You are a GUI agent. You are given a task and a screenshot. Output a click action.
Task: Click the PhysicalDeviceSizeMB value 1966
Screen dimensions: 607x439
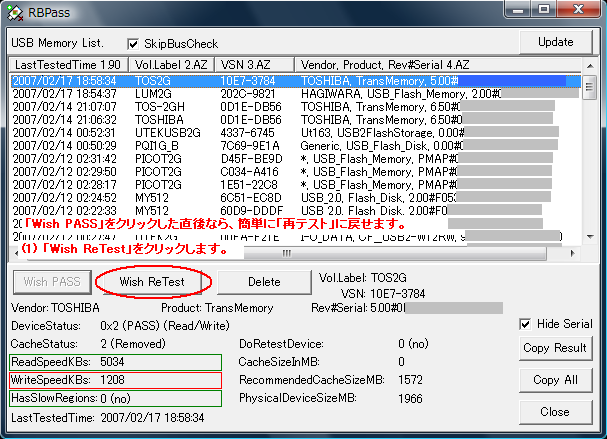click(410, 398)
